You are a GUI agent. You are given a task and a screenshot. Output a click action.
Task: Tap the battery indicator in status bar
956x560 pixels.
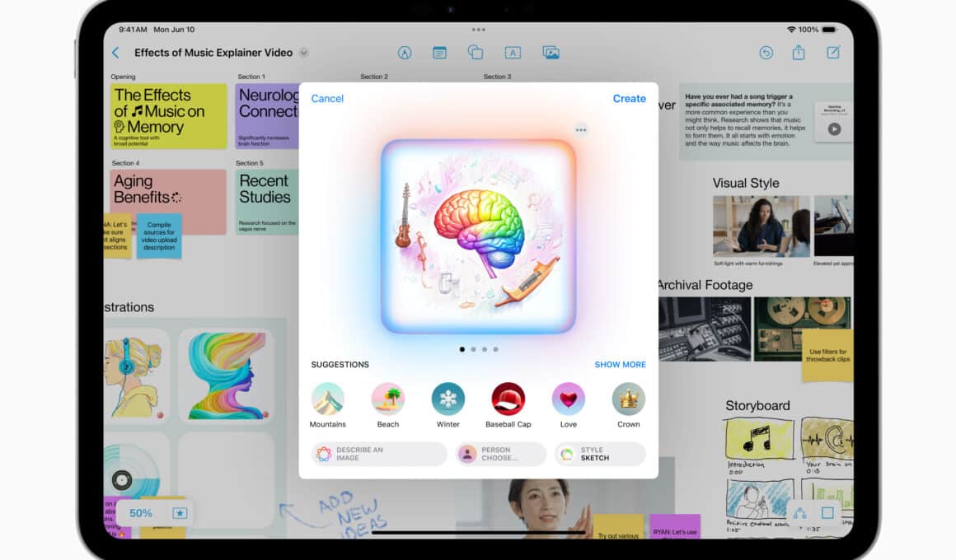(829, 30)
